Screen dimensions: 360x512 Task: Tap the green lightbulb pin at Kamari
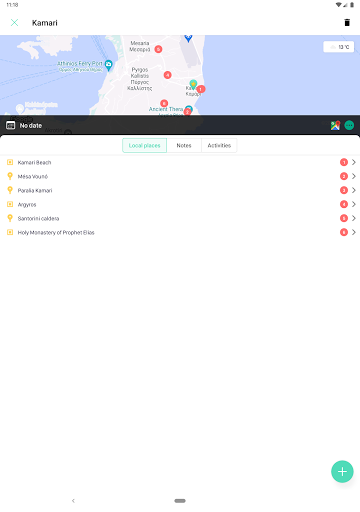(193, 84)
